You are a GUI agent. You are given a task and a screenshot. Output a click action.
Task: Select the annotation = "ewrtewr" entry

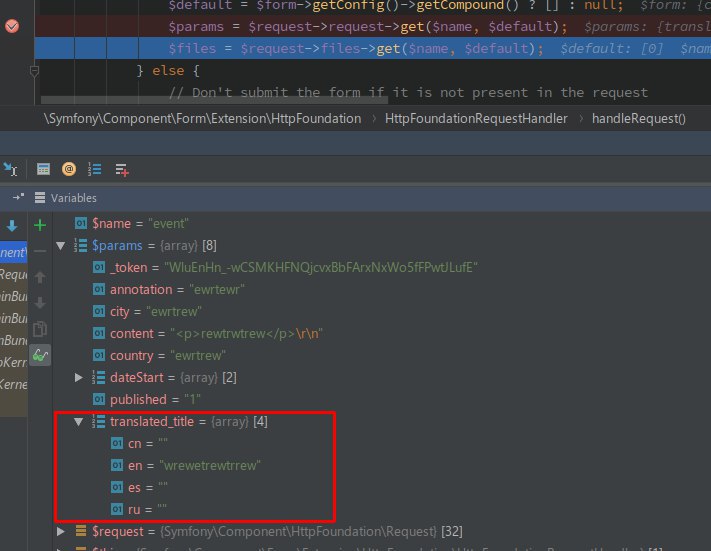tap(169, 290)
